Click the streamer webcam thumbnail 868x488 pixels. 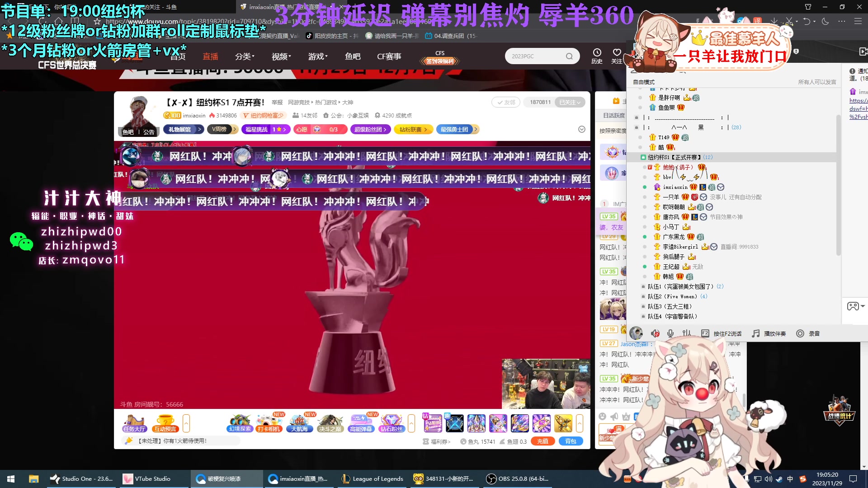point(546,384)
